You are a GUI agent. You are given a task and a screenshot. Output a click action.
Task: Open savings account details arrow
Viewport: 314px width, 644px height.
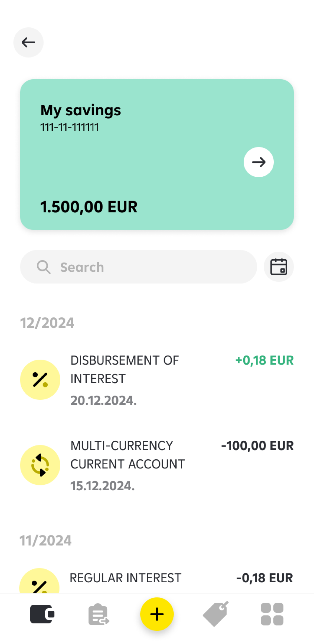click(x=259, y=162)
